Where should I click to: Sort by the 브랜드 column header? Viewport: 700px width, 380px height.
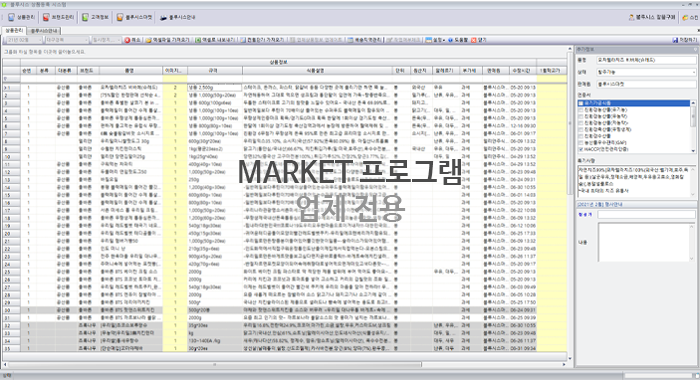[88, 71]
